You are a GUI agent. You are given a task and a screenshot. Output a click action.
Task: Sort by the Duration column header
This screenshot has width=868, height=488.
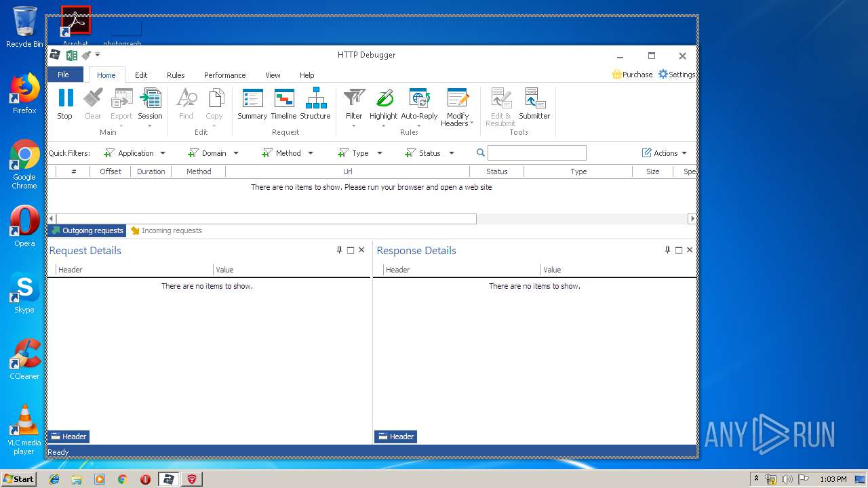pyautogui.click(x=151, y=171)
